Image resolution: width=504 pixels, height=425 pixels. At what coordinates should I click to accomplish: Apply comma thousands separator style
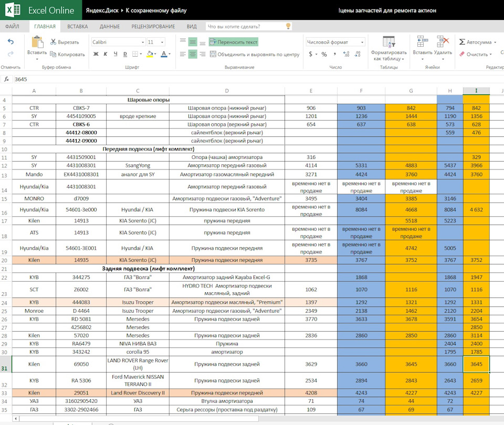(334, 54)
